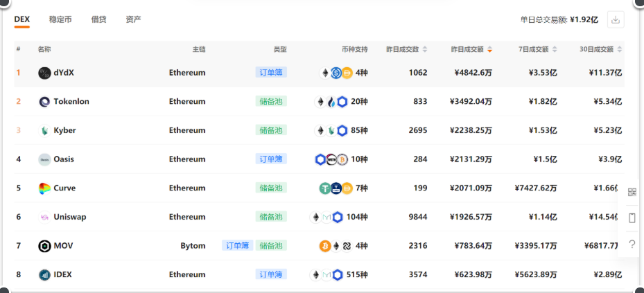Click the Chainlink coin icon in Tokenlon row
Viewport: 644px width, 293px height.
click(x=342, y=102)
